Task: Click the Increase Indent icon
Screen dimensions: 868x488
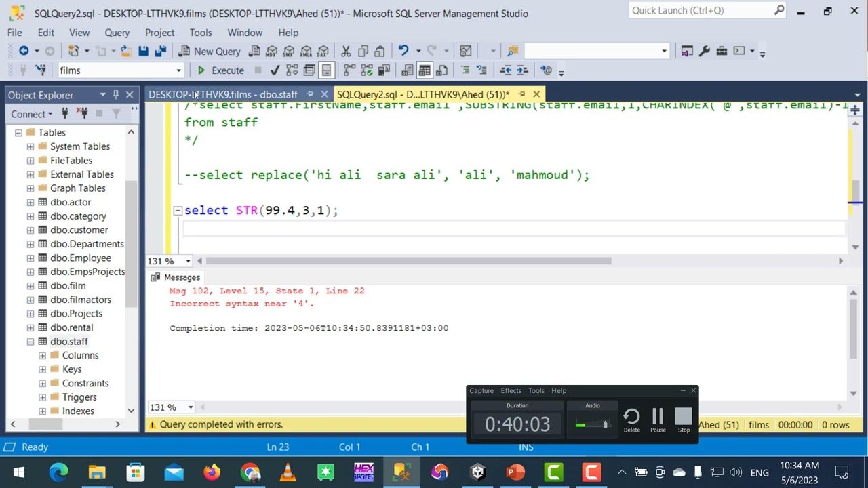Action: point(523,70)
